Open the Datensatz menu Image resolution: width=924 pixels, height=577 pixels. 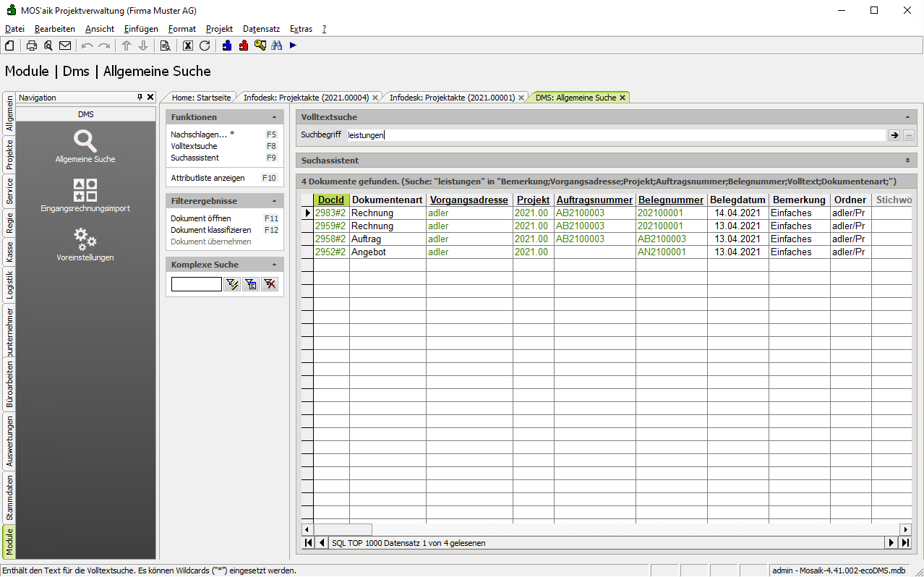tap(261, 29)
